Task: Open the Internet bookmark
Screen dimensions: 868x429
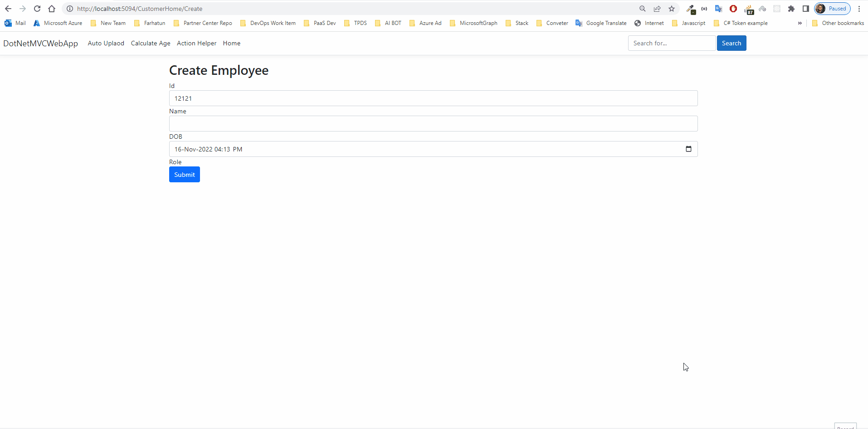Action: pyautogui.click(x=649, y=23)
